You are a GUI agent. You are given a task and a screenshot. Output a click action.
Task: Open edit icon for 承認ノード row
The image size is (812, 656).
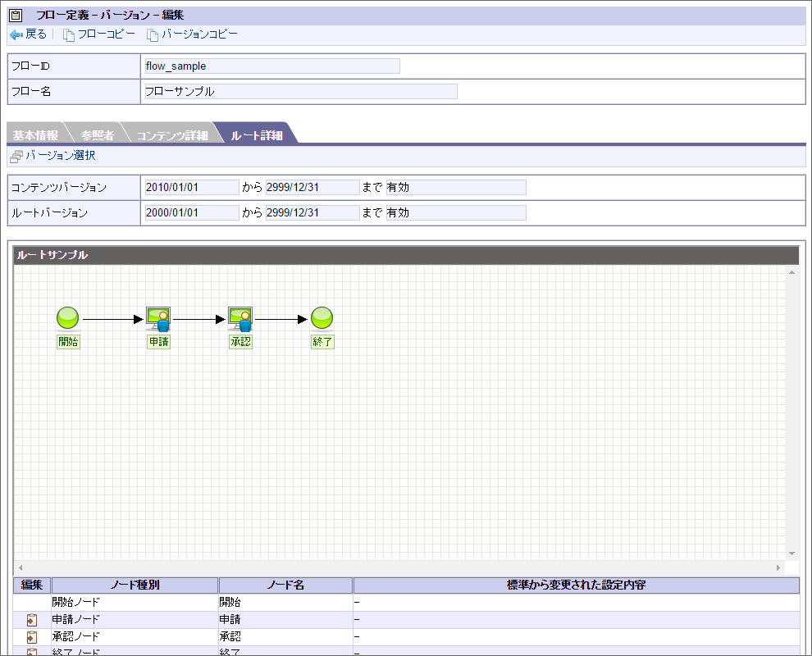pos(32,636)
